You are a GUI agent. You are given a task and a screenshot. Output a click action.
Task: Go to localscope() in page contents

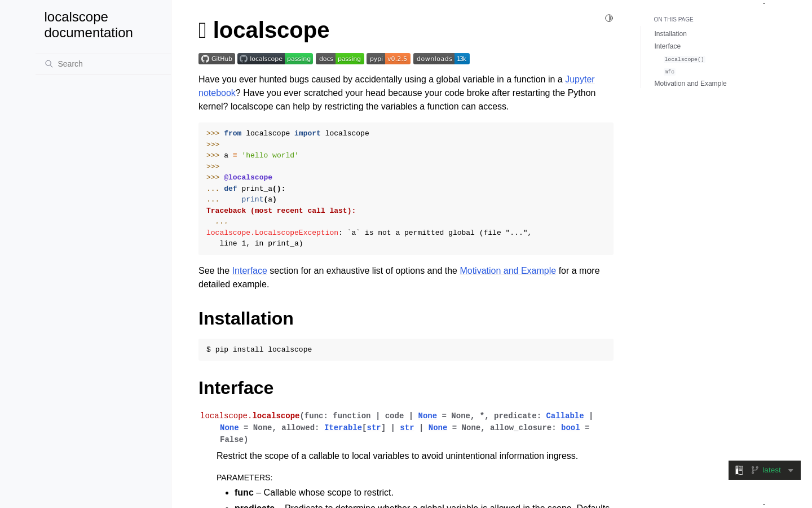(x=684, y=59)
